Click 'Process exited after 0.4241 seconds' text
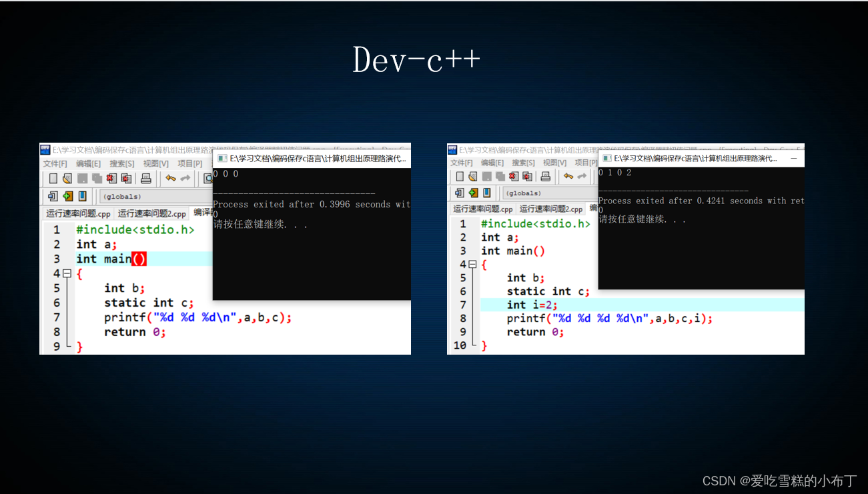This screenshot has height=494, width=868. coord(679,201)
